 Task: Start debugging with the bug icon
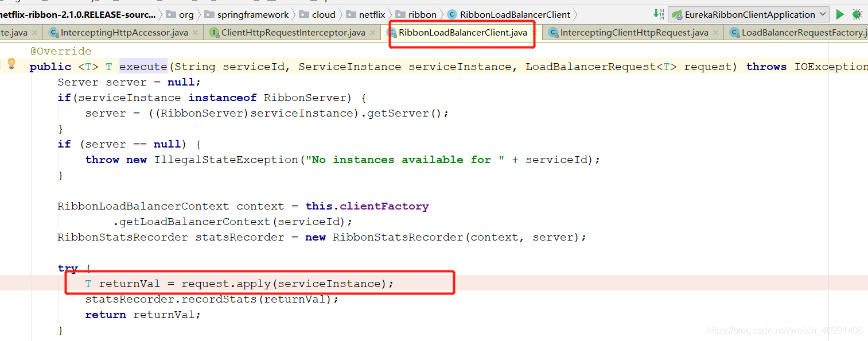858,14
